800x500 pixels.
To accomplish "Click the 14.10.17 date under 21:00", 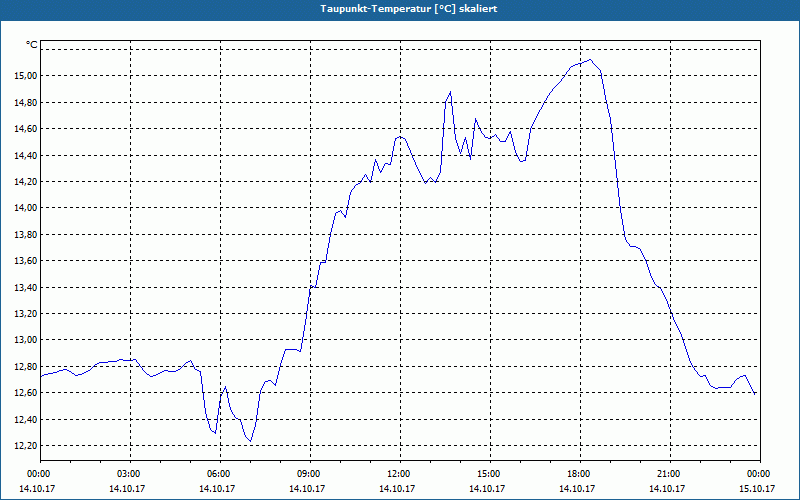I will [667, 489].
